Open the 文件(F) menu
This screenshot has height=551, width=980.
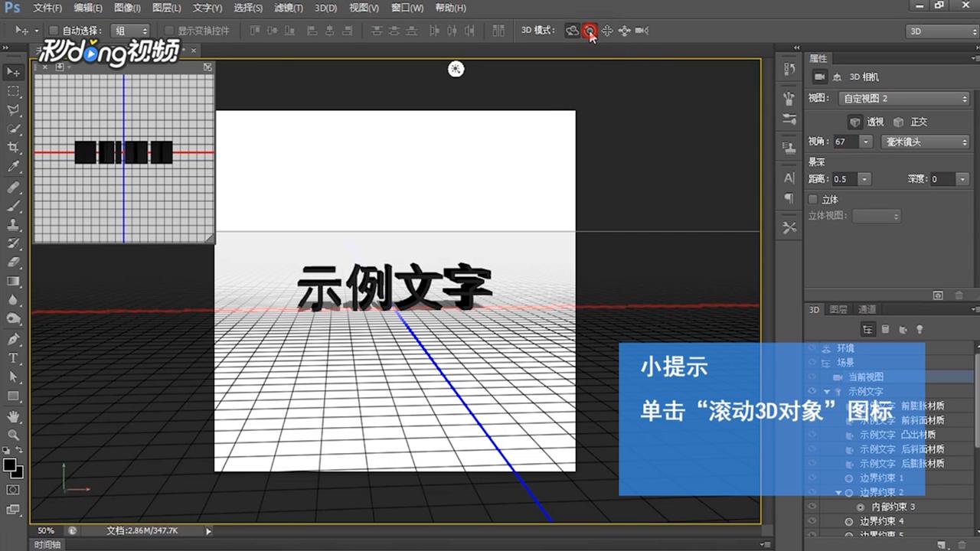point(47,8)
